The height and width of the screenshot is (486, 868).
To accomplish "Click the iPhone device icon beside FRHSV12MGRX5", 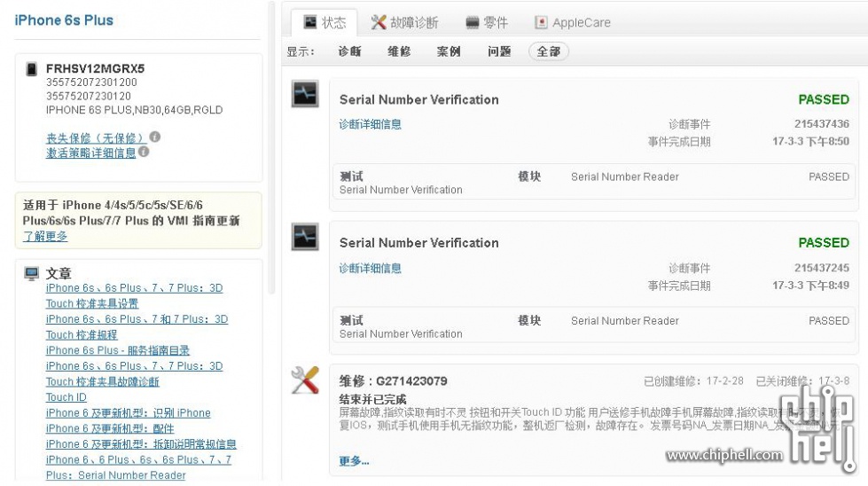I will [x=32, y=69].
